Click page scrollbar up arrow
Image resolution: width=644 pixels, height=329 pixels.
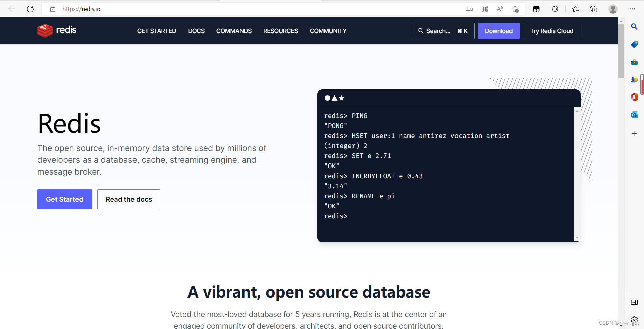point(621,21)
